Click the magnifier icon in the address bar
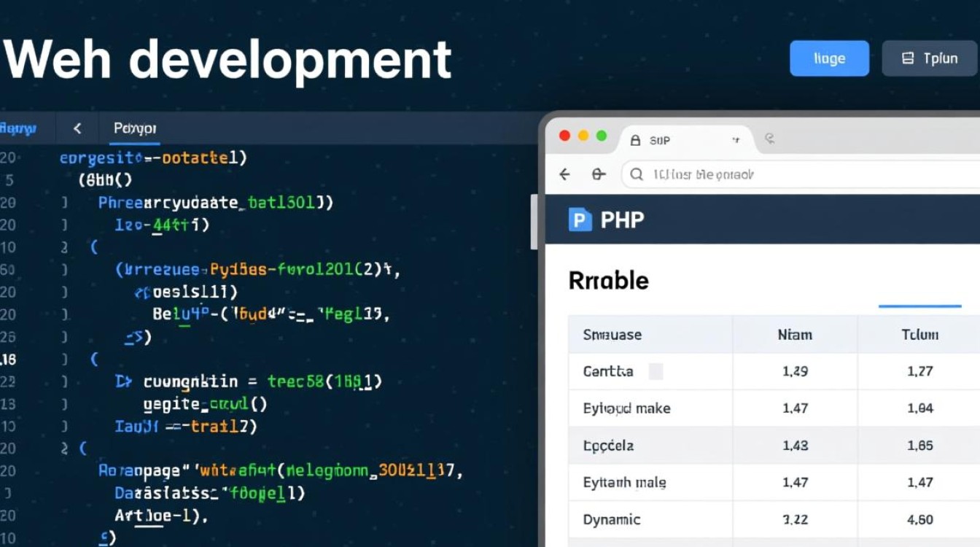This screenshot has width=980, height=547. 637,174
